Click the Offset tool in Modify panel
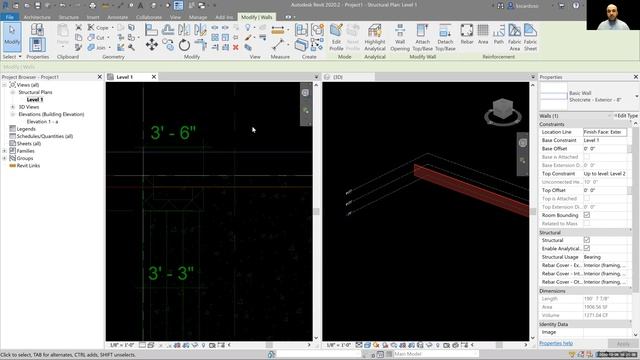Screen dimensions: 640x360 pyautogui.click(x=168, y=30)
